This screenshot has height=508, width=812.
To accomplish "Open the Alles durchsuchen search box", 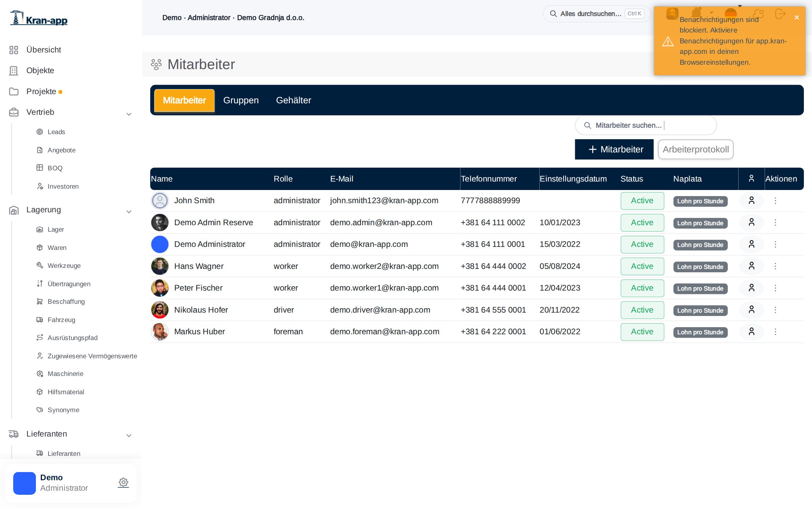I will coord(596,14).
